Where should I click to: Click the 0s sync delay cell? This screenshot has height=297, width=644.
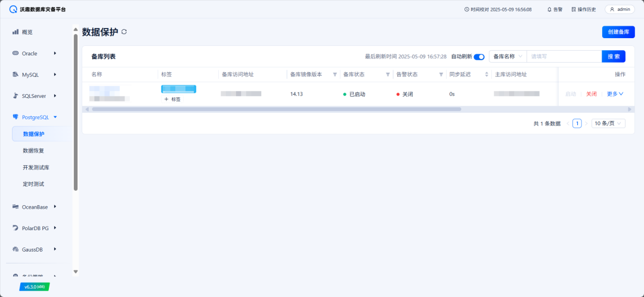point(452,94)
